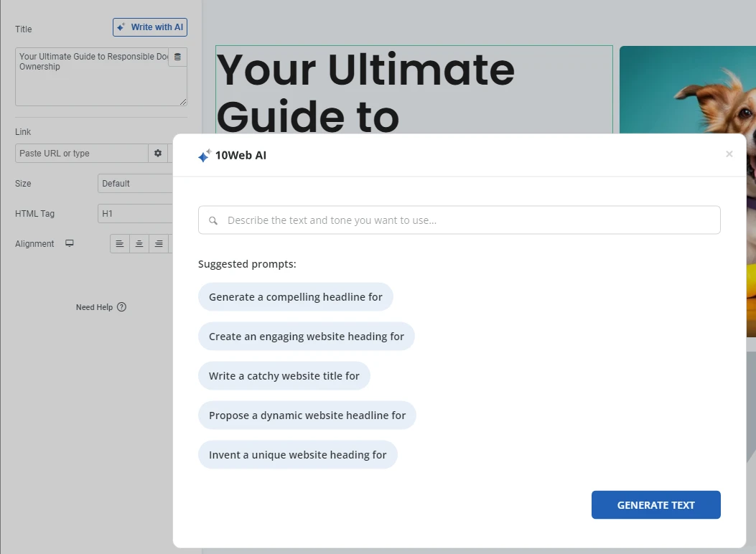Click the GENERATE TEXT button
Screen dimensions: 756x554
coord(655,505)
